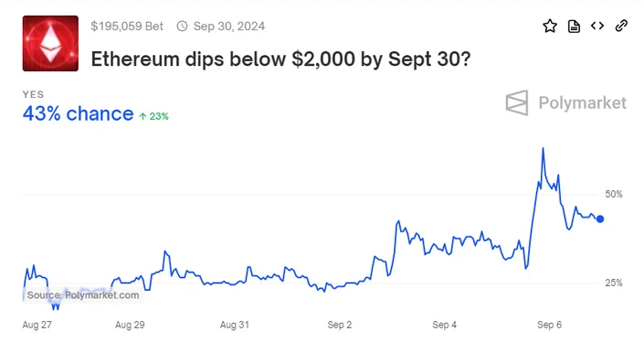
Task: Bookmark market with the star icon
Action: tap(550, 27)
